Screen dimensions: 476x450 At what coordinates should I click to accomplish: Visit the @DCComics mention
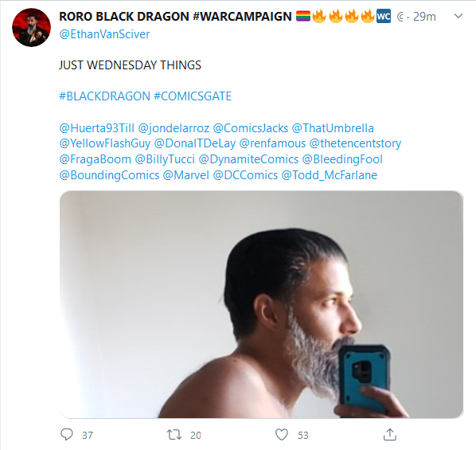(x=245, y=175)
